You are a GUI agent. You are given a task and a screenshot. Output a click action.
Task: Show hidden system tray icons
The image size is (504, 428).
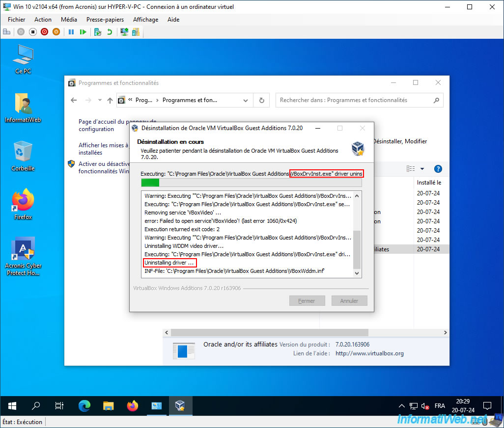coord(402,406)
